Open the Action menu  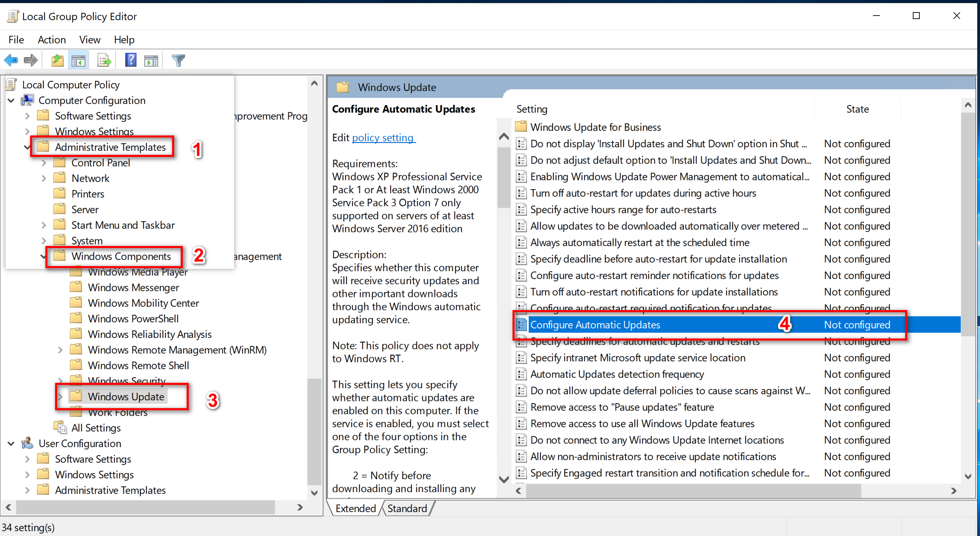tap(51, 39)
